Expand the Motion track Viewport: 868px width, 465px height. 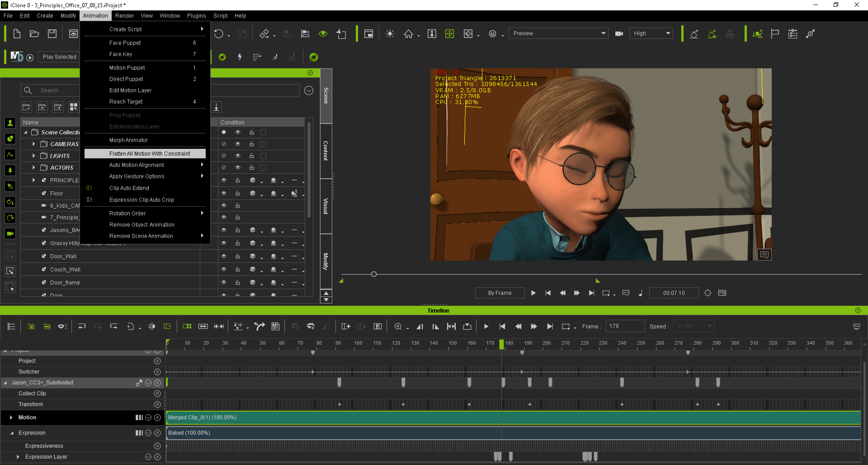pos(11,418)
